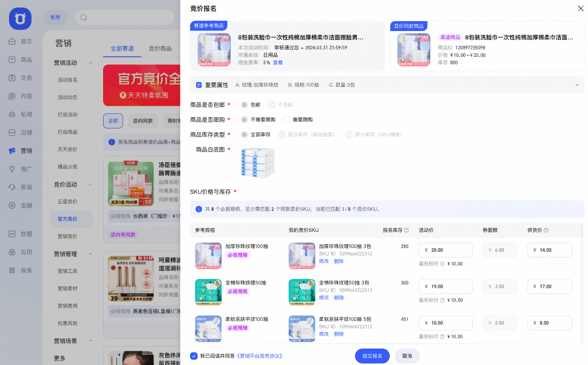Click the app logo icon

click(x=20, y=19)
